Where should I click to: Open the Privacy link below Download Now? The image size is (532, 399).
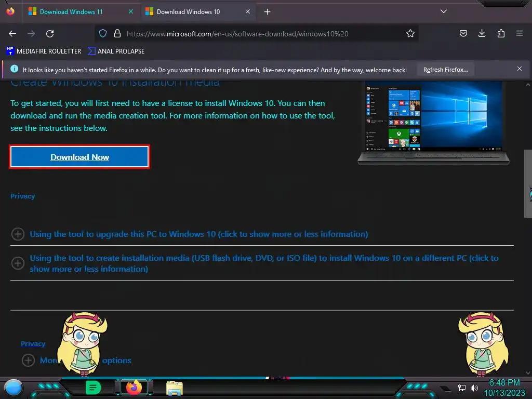pyautogui.click(x=22, y=196)
